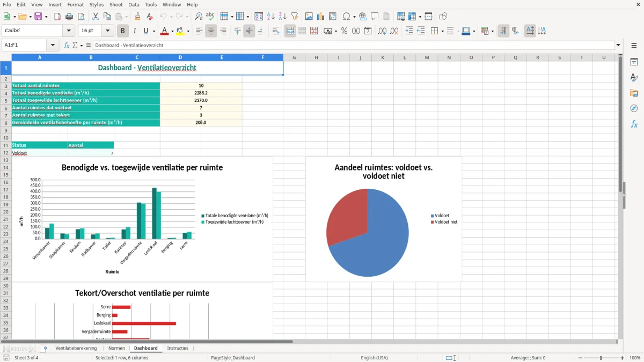
Task: Open Function Wizard next to Name Box
Action: click(x=67, y=46)
